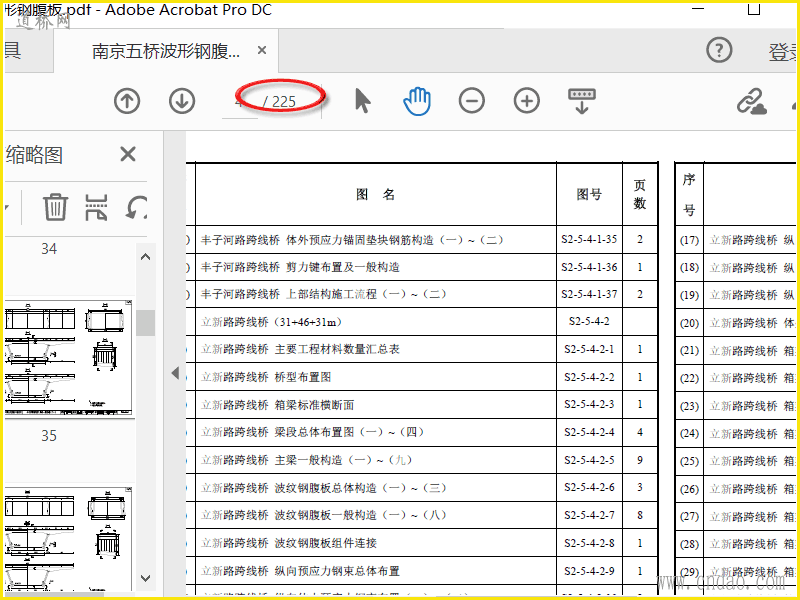800x600 pixels.
Task: Open the help question mark icon
Action: (x=719, y=50)
